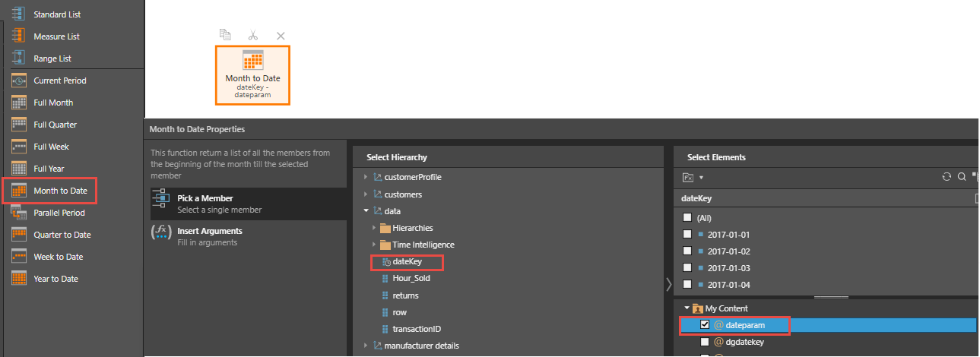Open search in Select Elements panel
This screenshot has width=980, height=357.
tap(962, 177)
